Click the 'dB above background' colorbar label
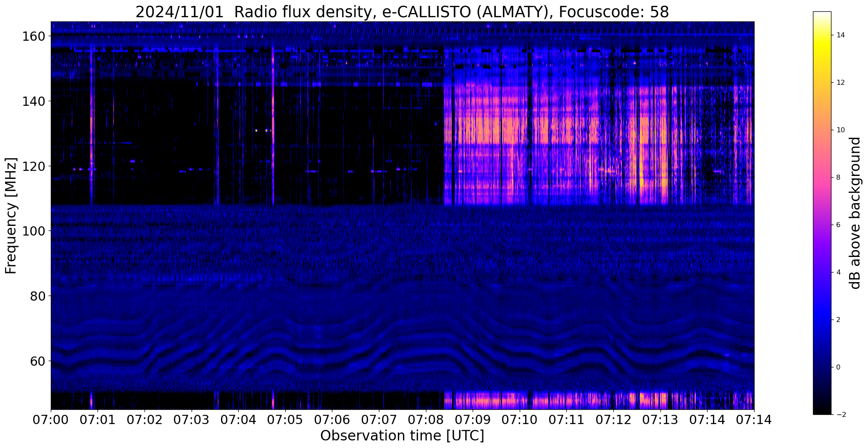Image resolution: width=868 pixels, height=448 pixels. [855, 213]
